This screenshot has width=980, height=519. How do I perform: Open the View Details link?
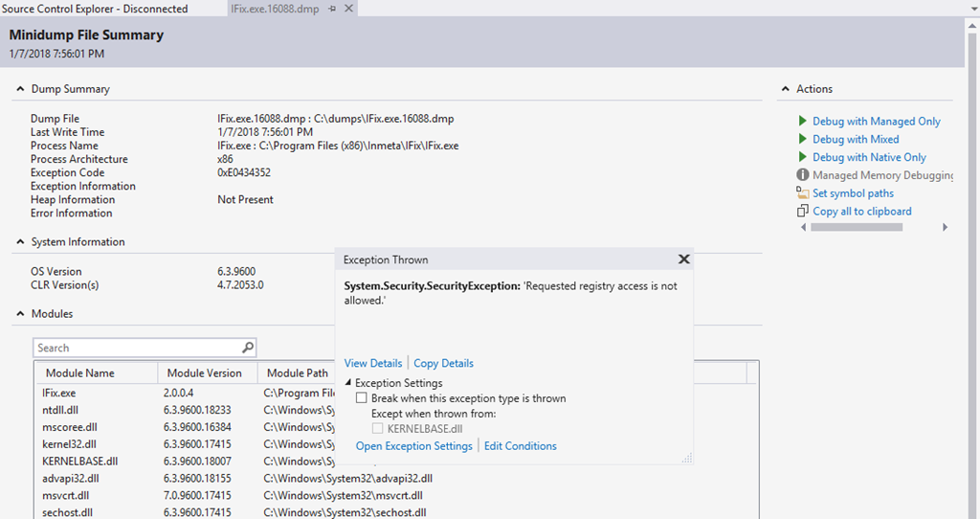[x=373, y=363]
